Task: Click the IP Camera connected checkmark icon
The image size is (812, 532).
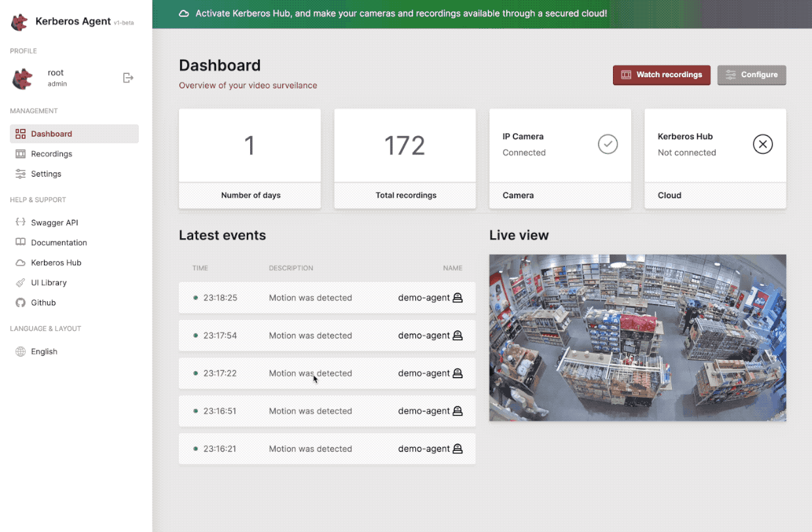Action: coord(608,144)
